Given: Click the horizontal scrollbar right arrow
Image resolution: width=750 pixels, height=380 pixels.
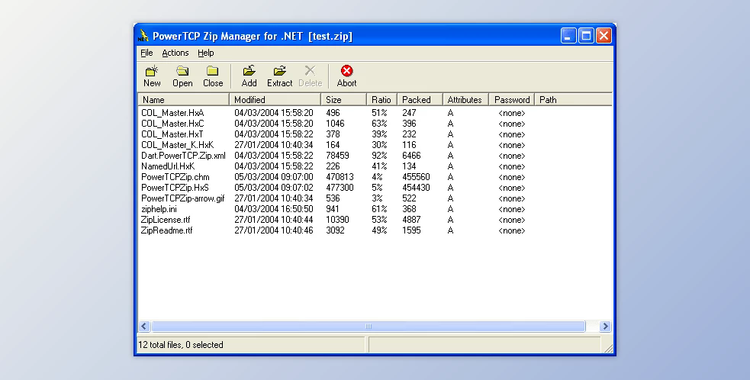Looking at the screenshot, I should pos(605,326).
